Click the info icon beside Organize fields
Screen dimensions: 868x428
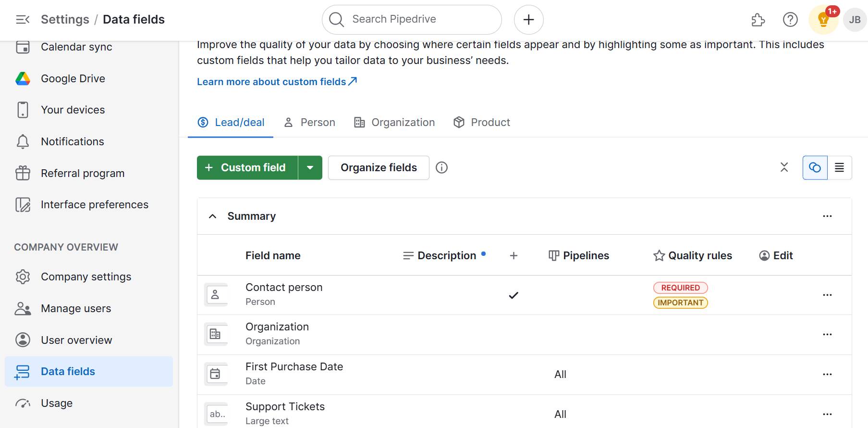click(x=441, y=167)
